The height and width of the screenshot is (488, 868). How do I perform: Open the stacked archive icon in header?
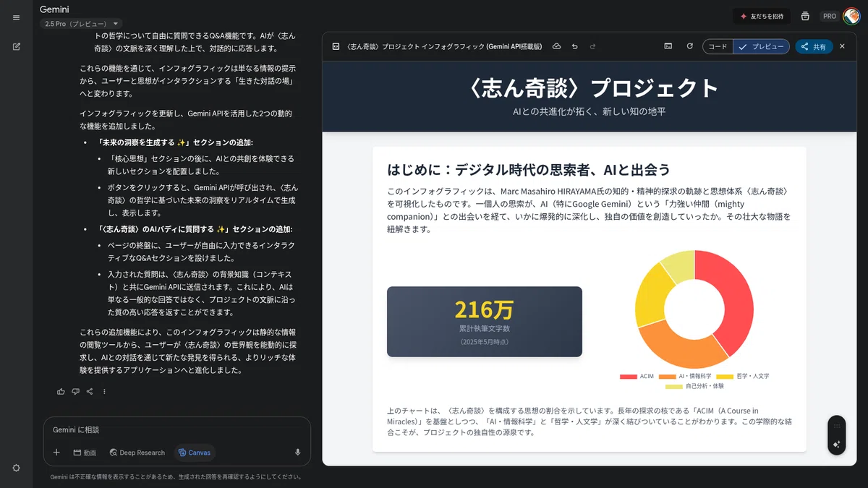[x=805, y=16]
